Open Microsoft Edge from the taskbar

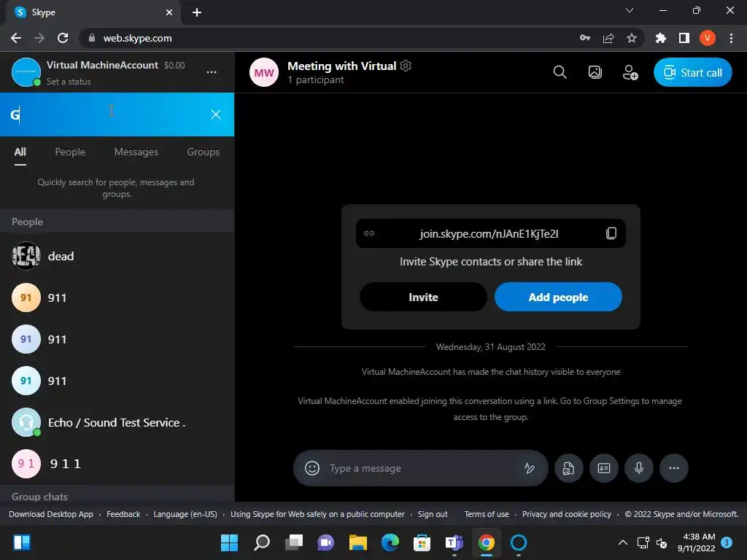[x=390, y=542]
